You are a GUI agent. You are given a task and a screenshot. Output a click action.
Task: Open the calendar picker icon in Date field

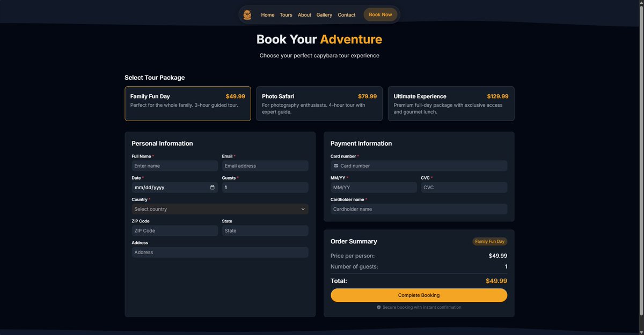pos(213,188)
